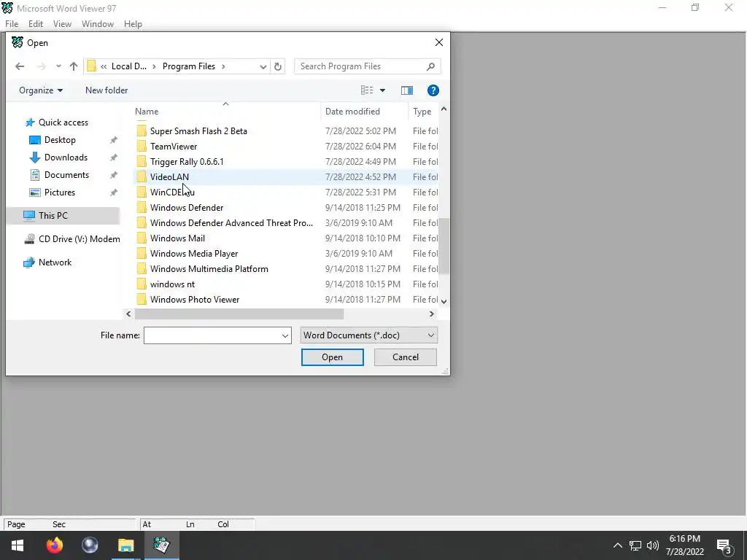Select the Windows Media Player folder
Image resolution: width=747 pixels, height=560 pixels.
194,253
